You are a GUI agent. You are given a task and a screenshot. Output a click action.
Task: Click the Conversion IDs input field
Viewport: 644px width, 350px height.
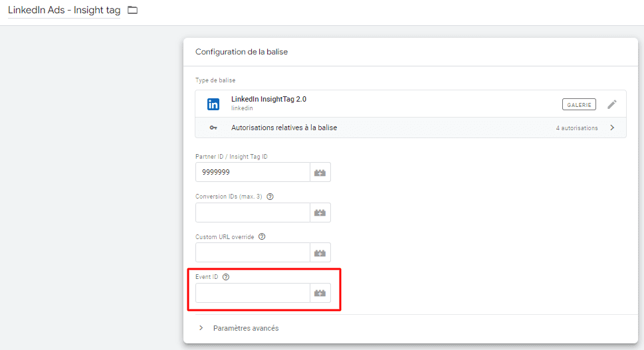click(253, 213)
